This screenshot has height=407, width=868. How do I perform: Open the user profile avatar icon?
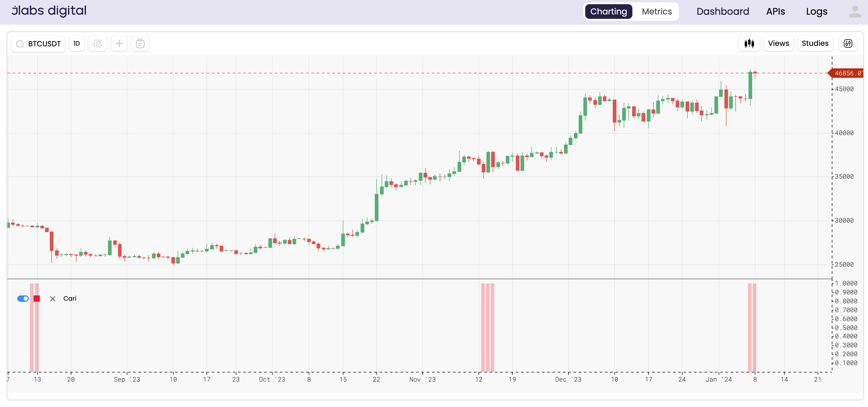(x=855, y=12)
